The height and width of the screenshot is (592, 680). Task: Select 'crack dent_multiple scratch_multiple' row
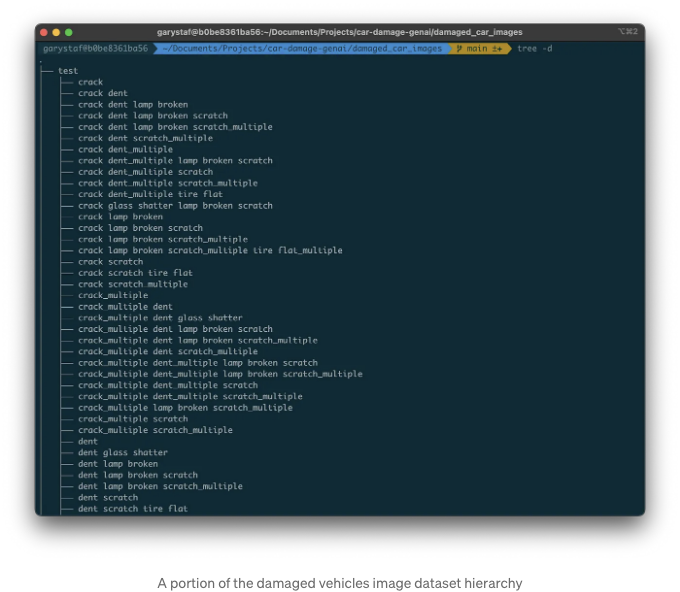(x=168, y=183)
